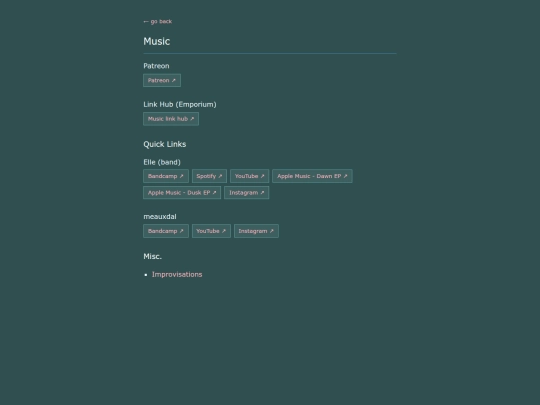The image size is (540, 405).
Task: Select the Patreon section label
Action: 156,66
